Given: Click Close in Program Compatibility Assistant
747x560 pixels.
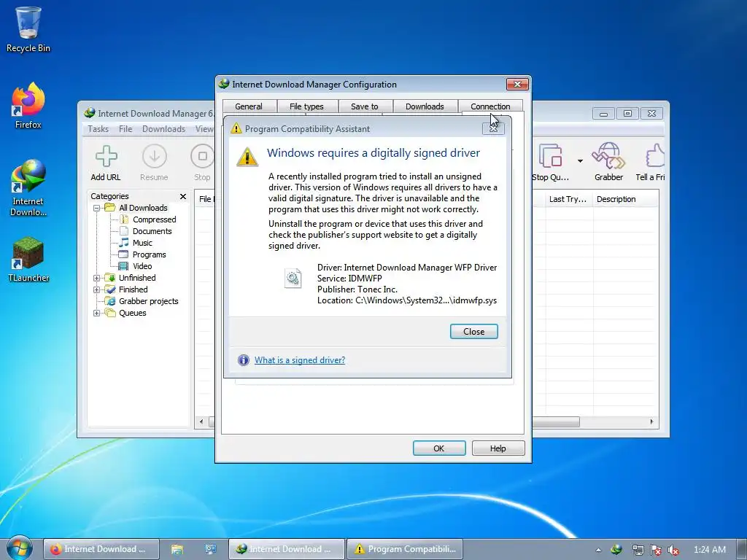Looking at the screenshot, I should (473, 332).
